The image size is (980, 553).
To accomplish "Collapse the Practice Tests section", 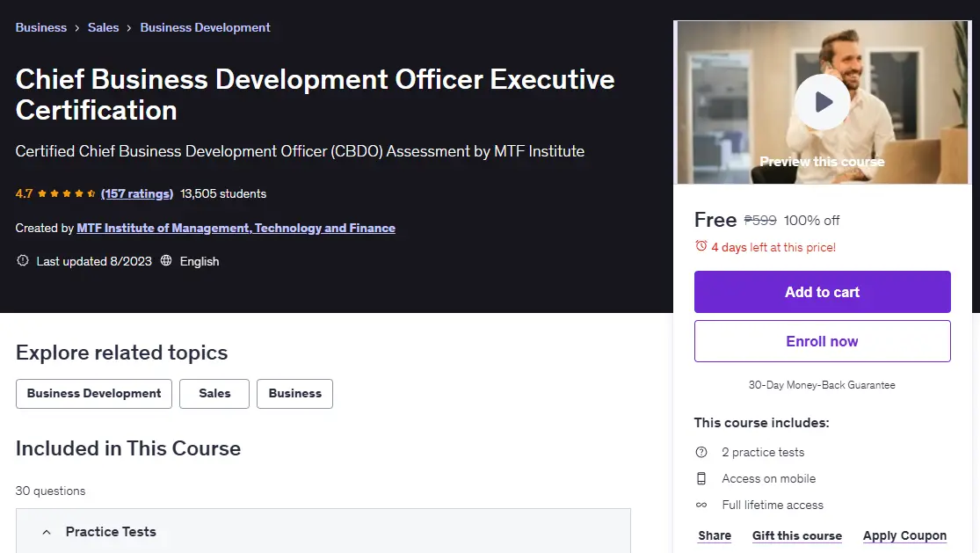I will pos(47,533).
